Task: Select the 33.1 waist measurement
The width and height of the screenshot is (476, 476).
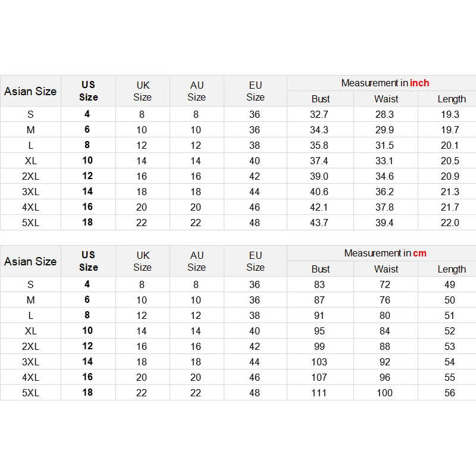Action: point(385,161)
